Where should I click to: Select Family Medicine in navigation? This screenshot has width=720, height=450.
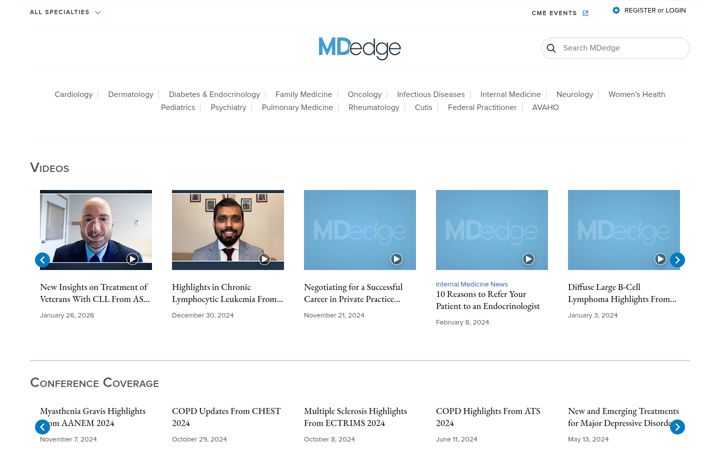point(304,94)
